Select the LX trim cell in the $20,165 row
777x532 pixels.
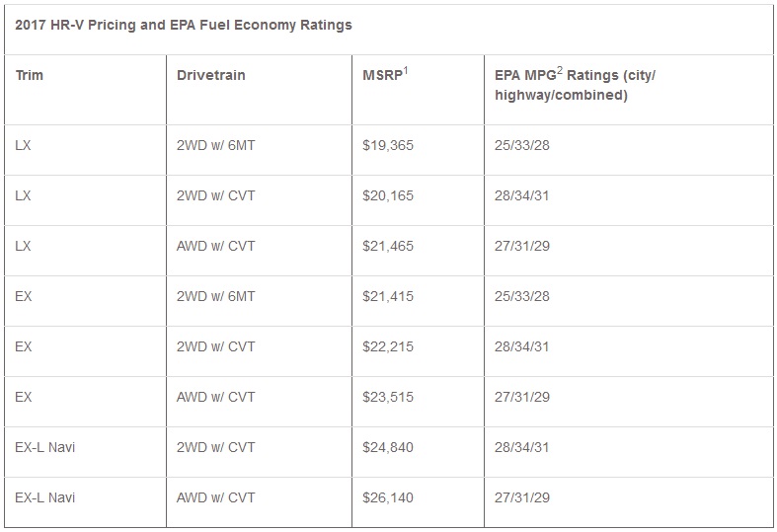[24, 195]
